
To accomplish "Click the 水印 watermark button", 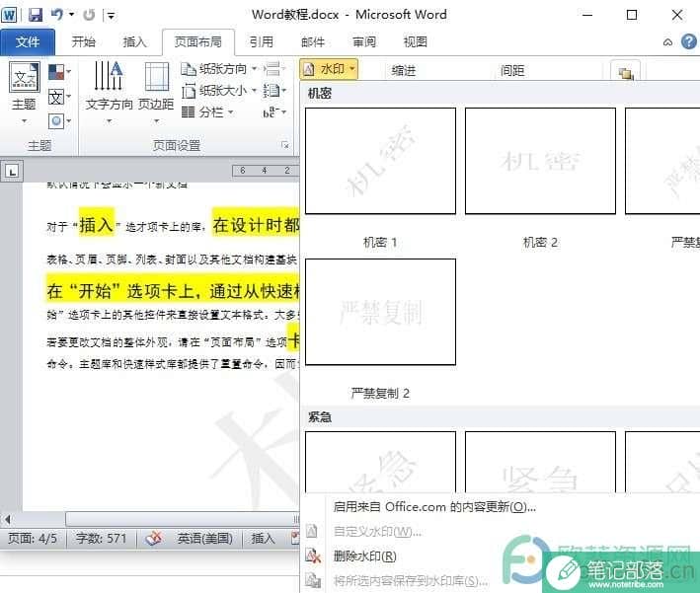I will tap(329, 69).
